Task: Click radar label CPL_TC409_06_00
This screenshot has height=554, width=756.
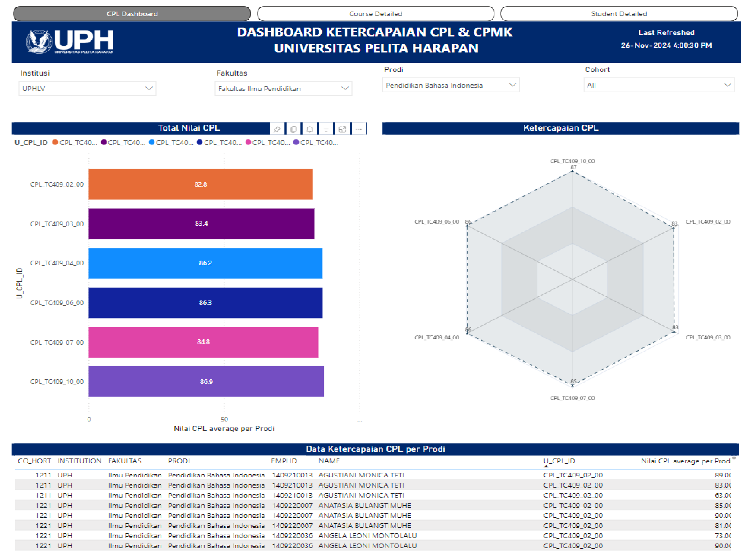Action: click(437, 222)
